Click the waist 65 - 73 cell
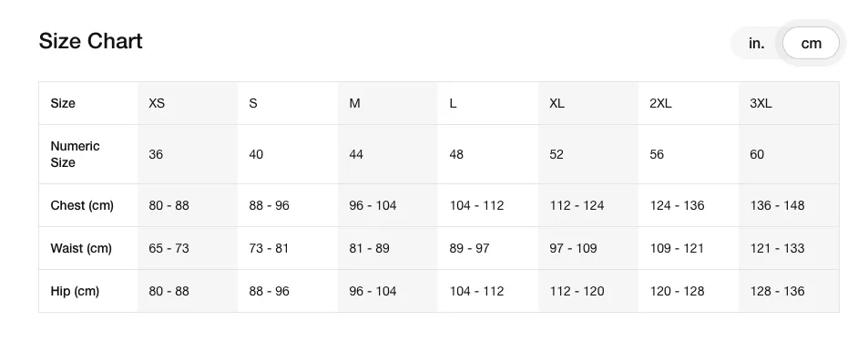Viewport: 868px width, 342px height. tap(188, 248)
